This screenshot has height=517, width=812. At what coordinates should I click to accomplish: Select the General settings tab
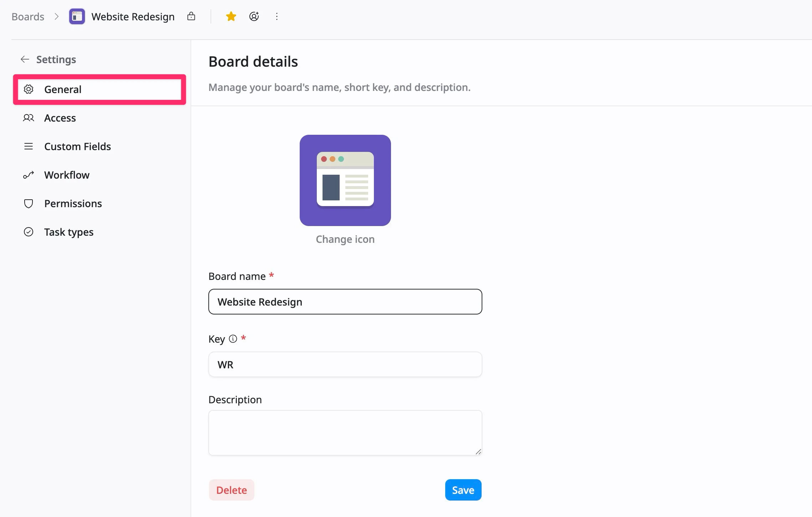[x=100, y=89]
